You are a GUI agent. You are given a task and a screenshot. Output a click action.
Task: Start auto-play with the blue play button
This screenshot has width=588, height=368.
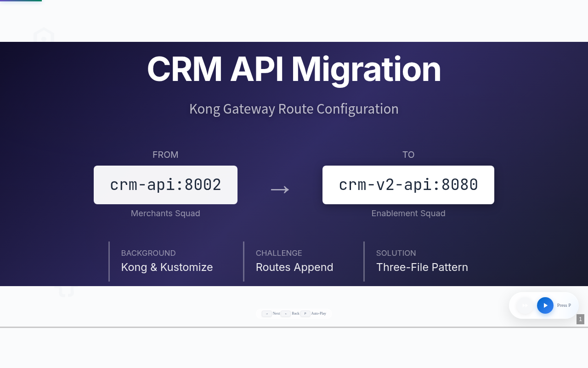545,305
